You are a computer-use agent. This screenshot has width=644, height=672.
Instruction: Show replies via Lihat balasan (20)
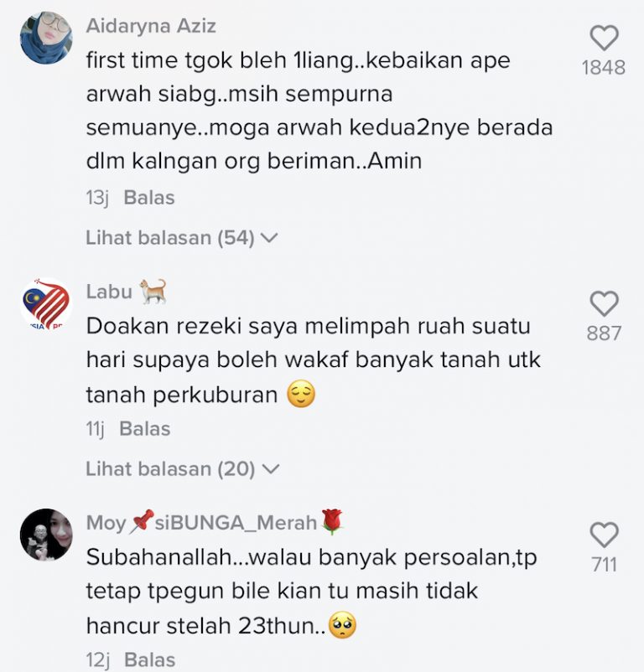(x=170, y=468)
